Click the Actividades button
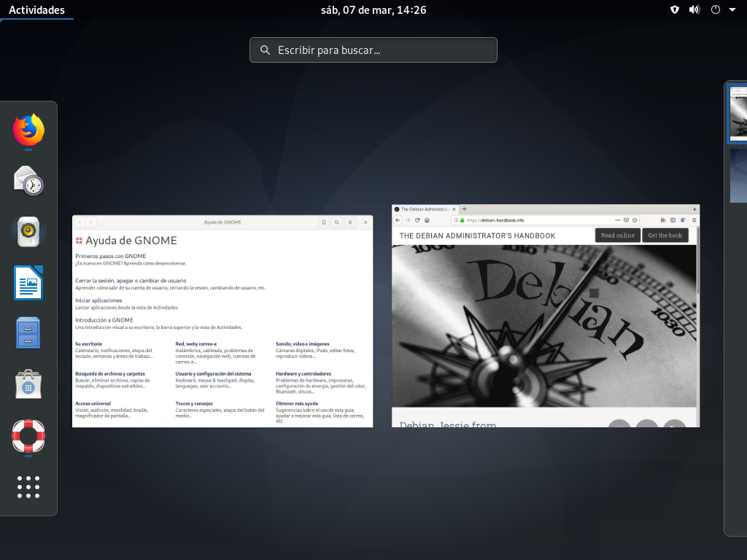The image size is (747, 560). click(36, 10)
